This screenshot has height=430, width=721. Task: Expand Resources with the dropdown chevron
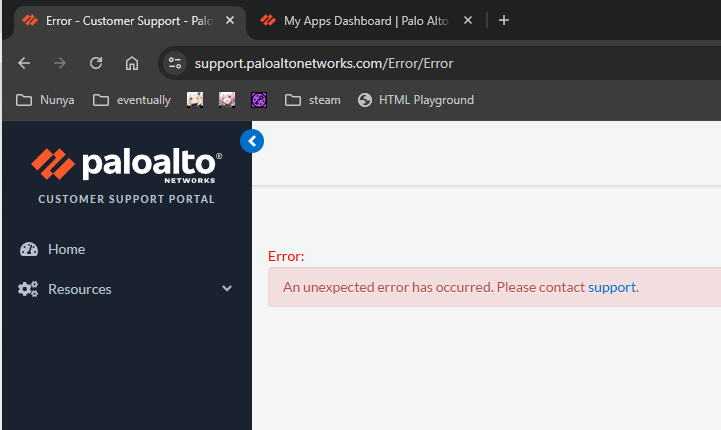[227, 288]
